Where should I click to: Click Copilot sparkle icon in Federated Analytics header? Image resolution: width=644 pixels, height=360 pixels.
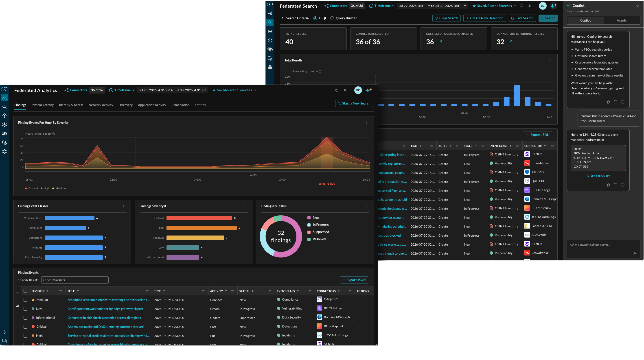coord(369,90)
